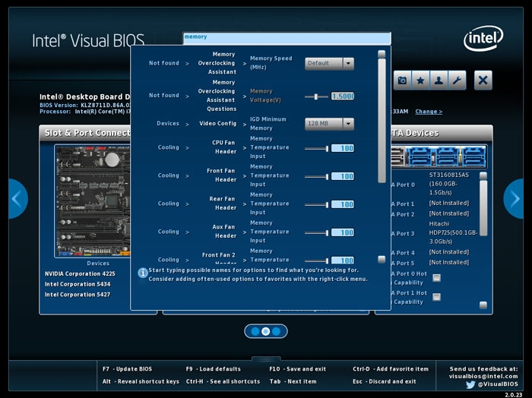Click the SATA devices list scrollbar
Screen dimensions: 532x398
point(483,208)
